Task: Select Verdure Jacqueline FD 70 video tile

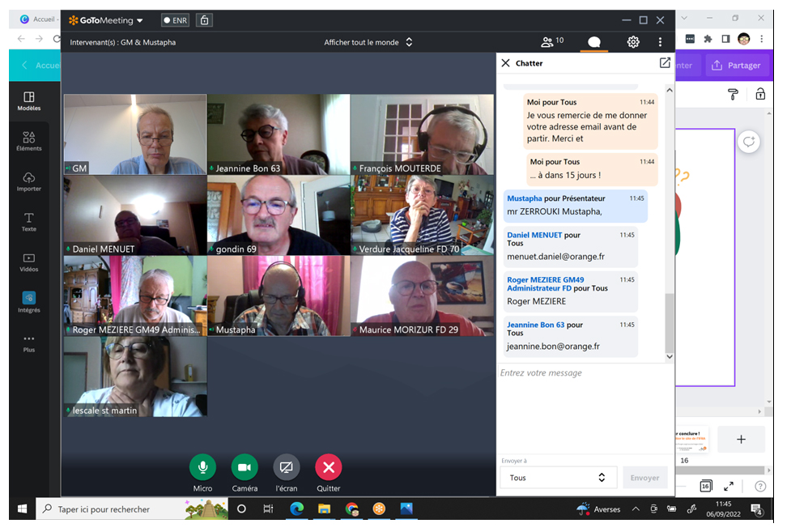Action: (423, 215)
